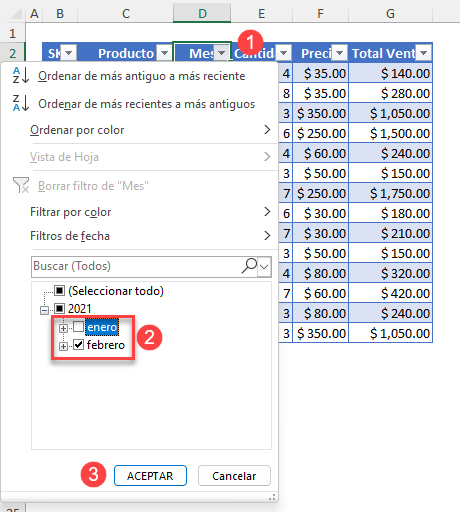Open the Precio column filter dropdown
Screen dimensions: 460x512
[x=340, y=53]
